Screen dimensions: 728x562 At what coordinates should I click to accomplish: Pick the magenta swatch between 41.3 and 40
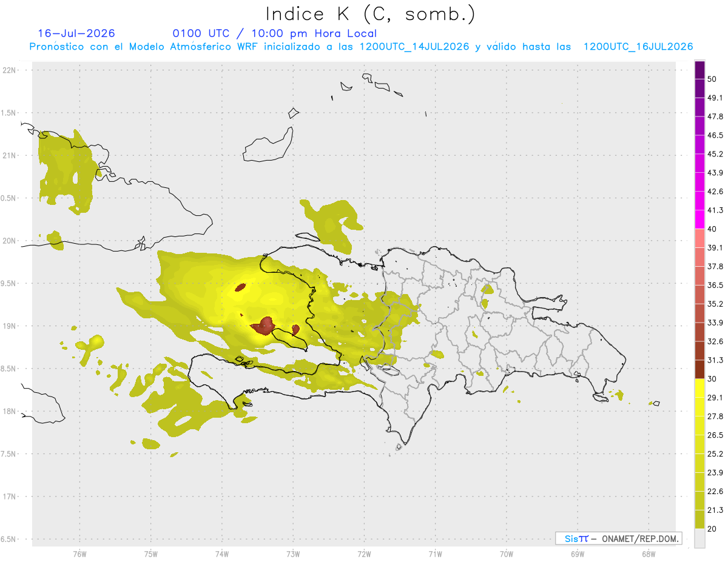699,219
